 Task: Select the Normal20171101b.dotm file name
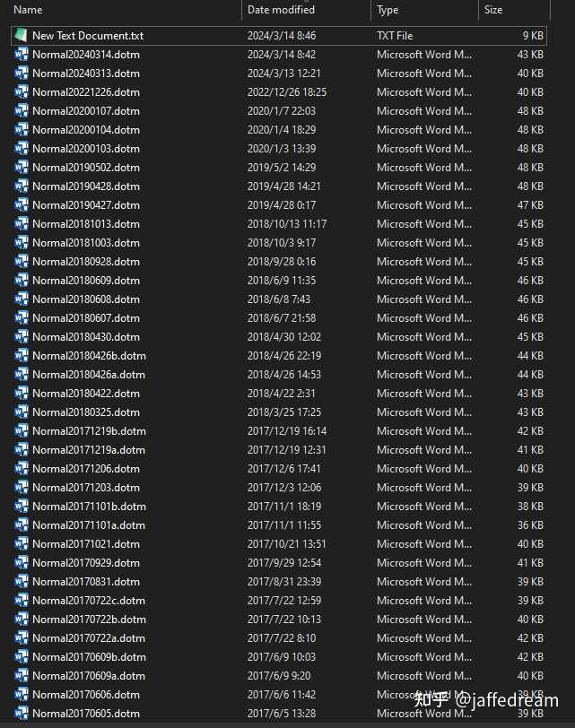(89, 507)
